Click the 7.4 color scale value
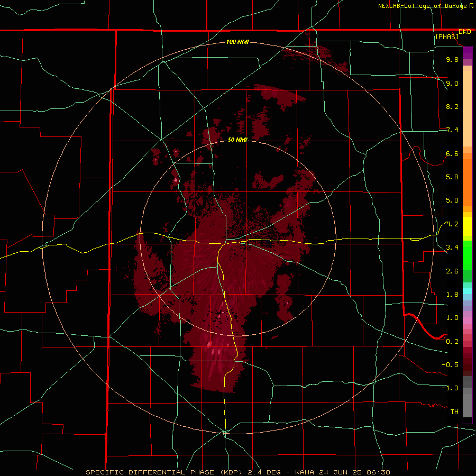The width and height of the screenshot is (476, 476). point(452,130)
